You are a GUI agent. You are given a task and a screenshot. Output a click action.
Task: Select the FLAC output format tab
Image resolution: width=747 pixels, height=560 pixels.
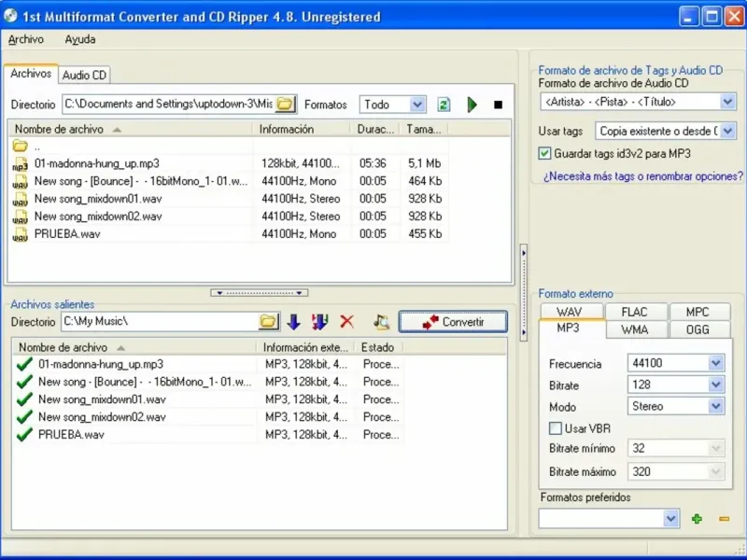point(634,312)
